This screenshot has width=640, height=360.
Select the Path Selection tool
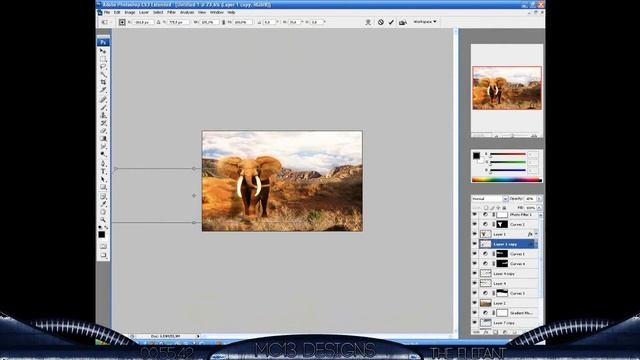tap(103, 179)
